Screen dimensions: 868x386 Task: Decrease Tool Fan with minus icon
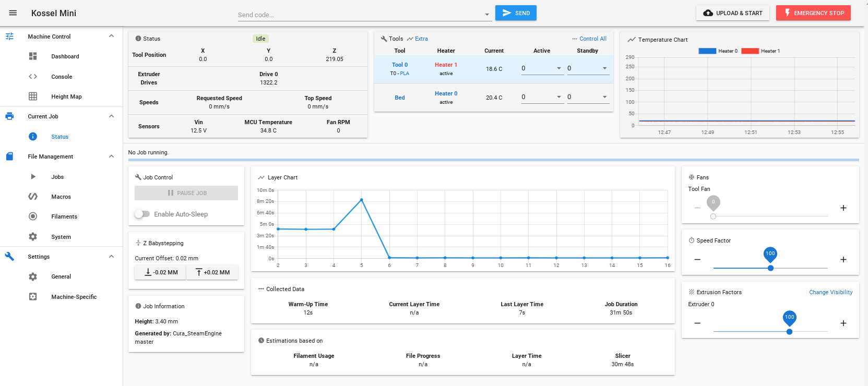click(697, 208)
